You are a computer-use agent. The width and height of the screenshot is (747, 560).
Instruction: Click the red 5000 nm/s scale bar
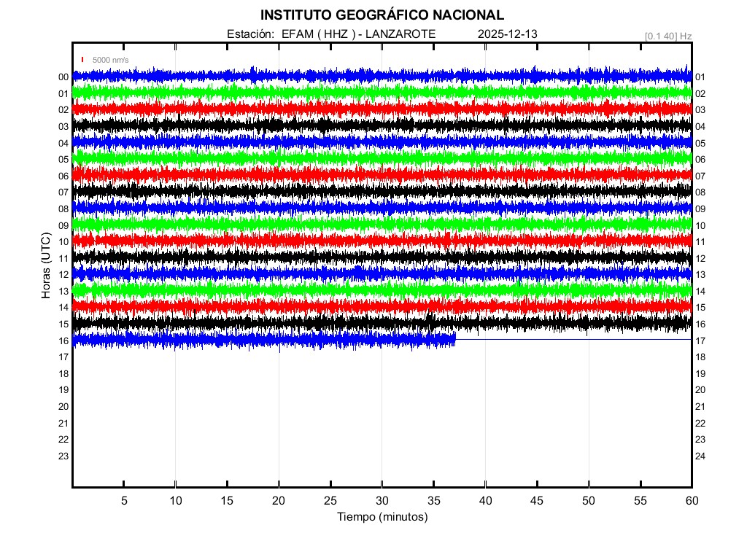(x=82, y=60)
